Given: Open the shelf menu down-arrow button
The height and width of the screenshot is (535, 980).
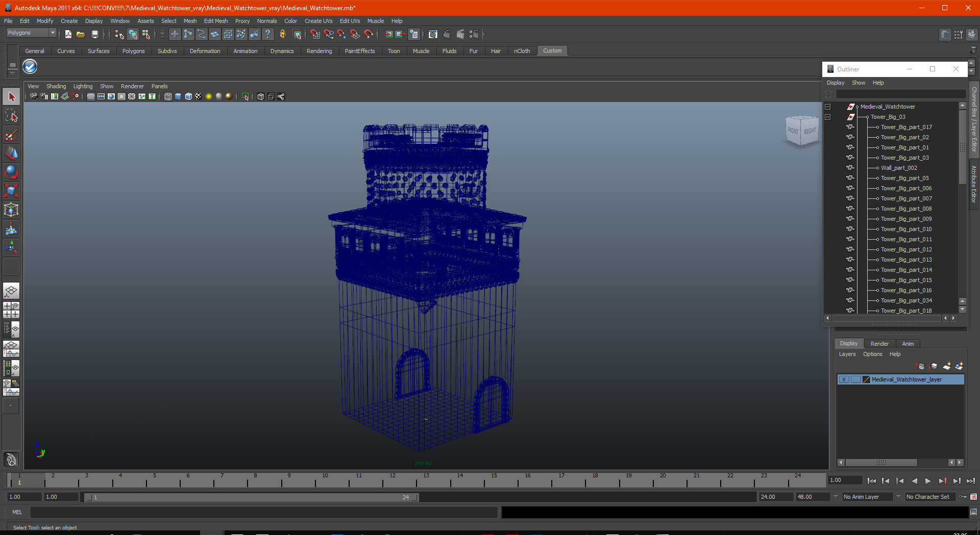Looking at the screenshot, I should coord(12,73).
